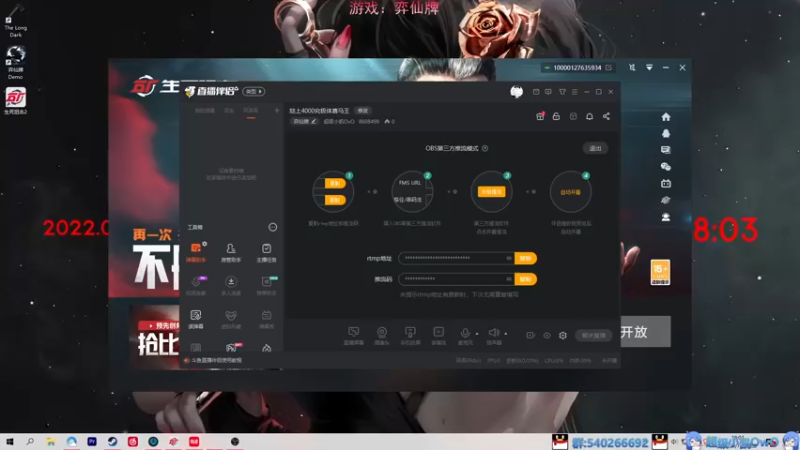
Task: Click the record video icon in bottom bar
Action: click(x=530, y=335)
